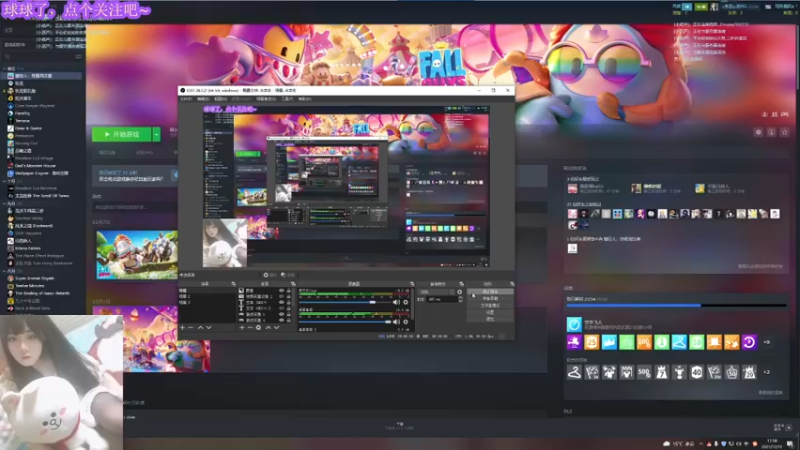The width and height of the screenshot is (800, 450).
Task: Open locked hanger achievement icon
Action: click(574, 372)
